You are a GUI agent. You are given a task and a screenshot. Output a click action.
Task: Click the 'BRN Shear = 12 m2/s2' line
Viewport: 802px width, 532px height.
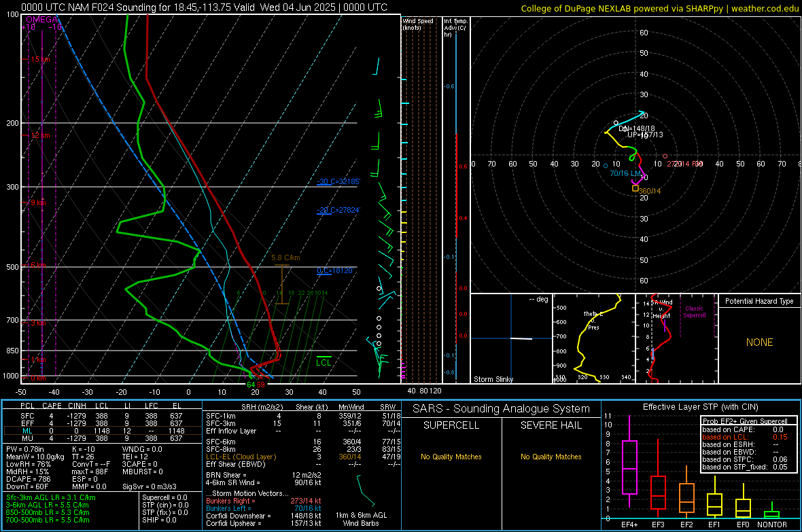pos(264,475)
